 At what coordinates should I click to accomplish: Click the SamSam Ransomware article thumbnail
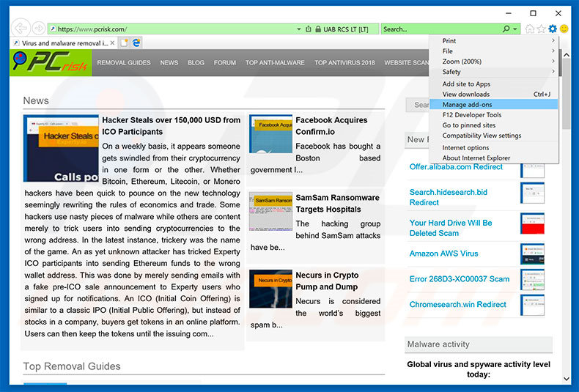tap(270, 212)
